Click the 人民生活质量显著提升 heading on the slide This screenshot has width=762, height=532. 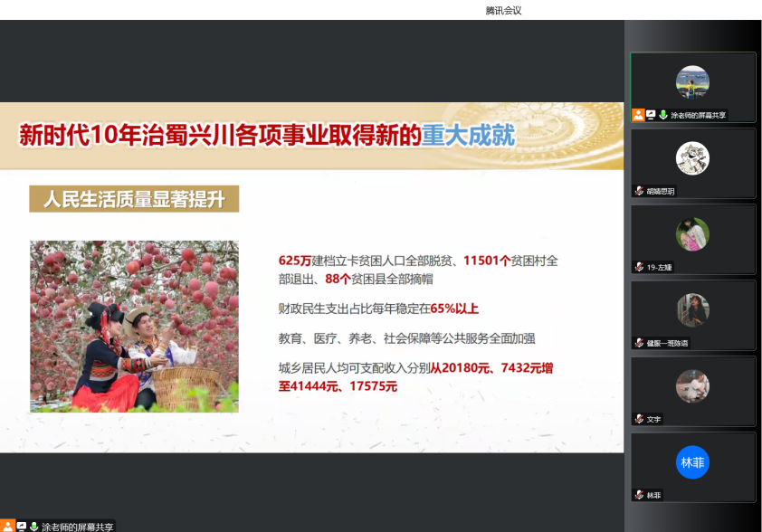pyautogui.click(x=134, y=198)
